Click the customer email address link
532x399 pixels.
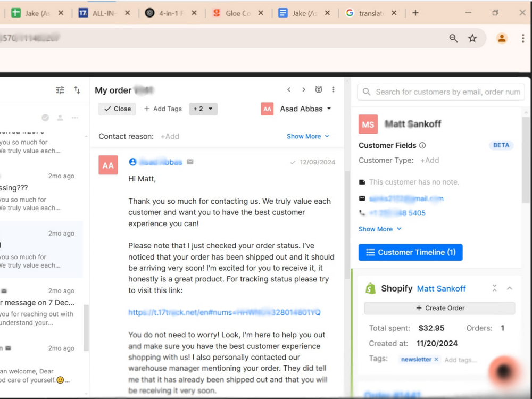tap(406, 198)
